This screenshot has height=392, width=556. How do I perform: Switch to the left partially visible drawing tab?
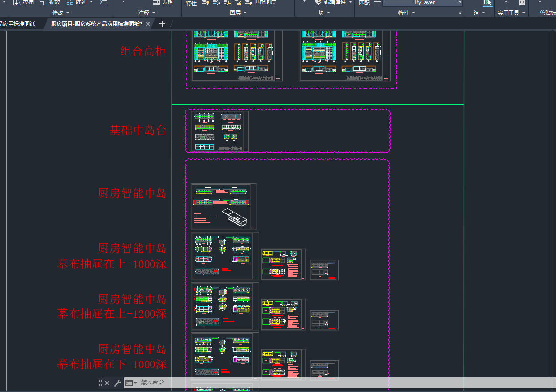pos(18,24)
